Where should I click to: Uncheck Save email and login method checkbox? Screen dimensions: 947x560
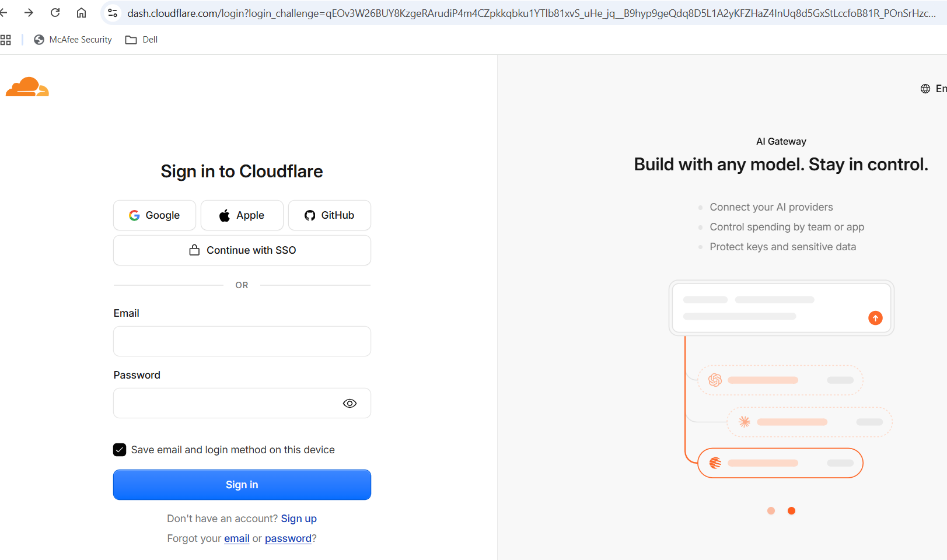[120, 450]
